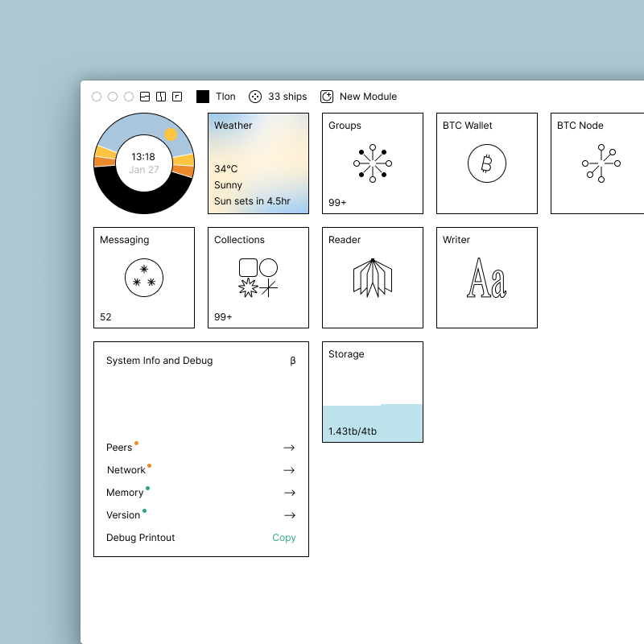The image size is (644, 644).
Task: Open the Messaging asterisks icon
Action: click(144, 278)
